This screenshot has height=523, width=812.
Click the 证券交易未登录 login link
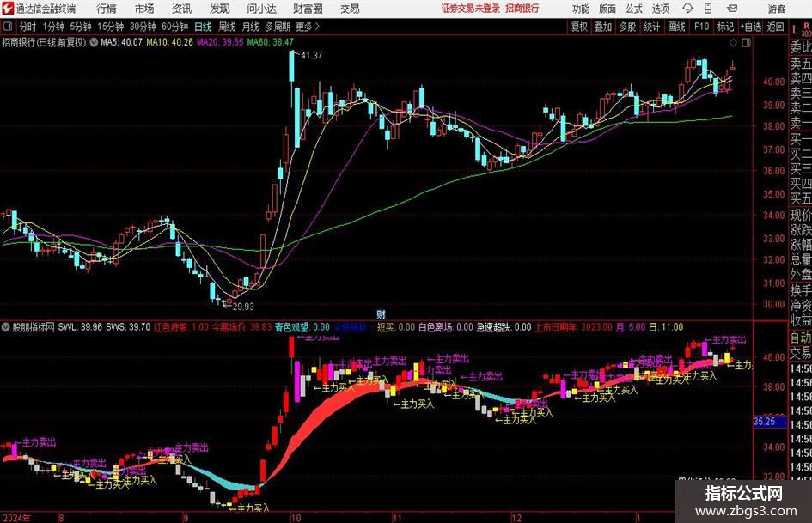click(x=471, y=9)
